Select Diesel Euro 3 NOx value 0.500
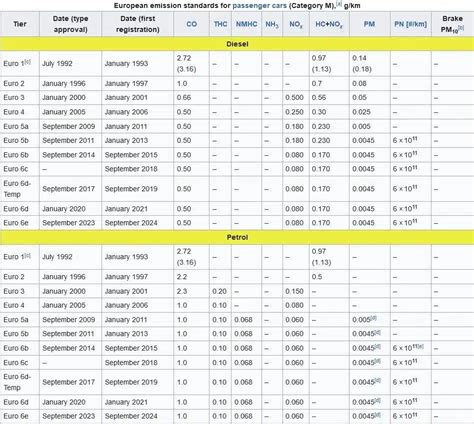Viewport: 474px width, 424px height. 294,98
